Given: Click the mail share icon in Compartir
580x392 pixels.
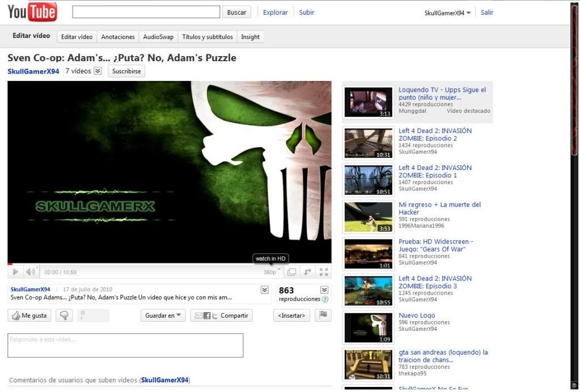Looking at the screenshot, I should tap(198, 316).
